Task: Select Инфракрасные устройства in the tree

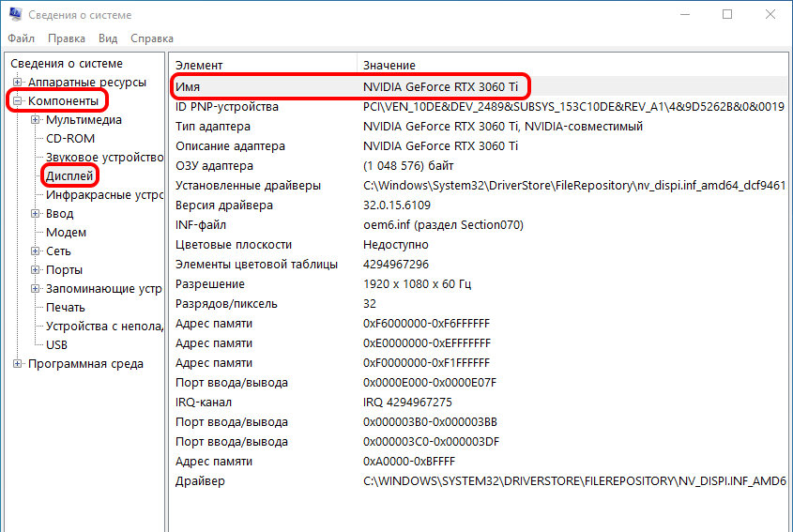Action: click(x=104, y=195)
